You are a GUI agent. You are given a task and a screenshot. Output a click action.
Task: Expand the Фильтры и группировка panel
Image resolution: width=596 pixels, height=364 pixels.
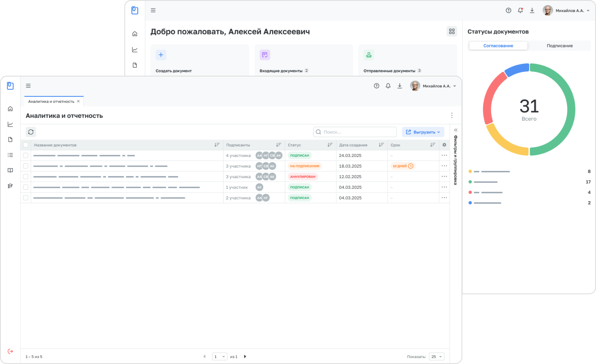[456, 130]
